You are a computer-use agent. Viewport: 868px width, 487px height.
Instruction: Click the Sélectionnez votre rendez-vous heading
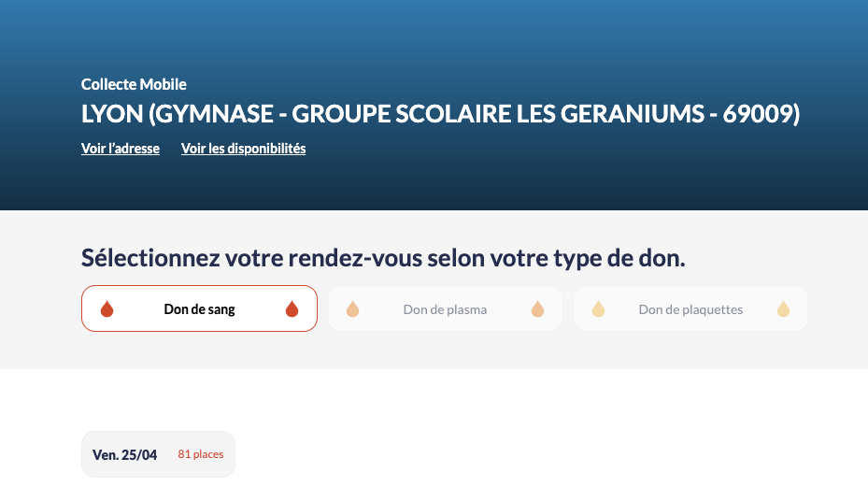click(383, 258)
